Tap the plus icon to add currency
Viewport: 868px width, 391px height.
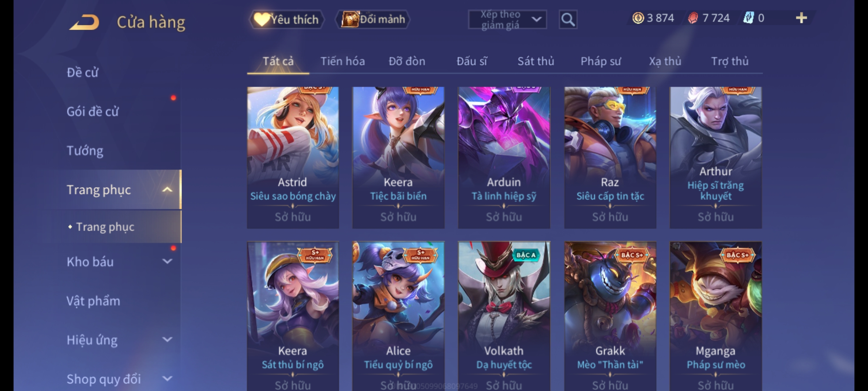(x=801, y=18)
